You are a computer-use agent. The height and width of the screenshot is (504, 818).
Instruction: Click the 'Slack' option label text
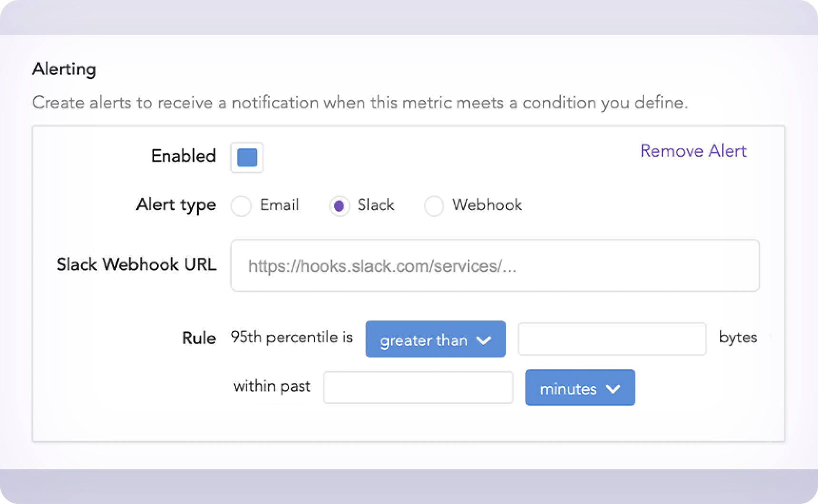tap(376, 205)
